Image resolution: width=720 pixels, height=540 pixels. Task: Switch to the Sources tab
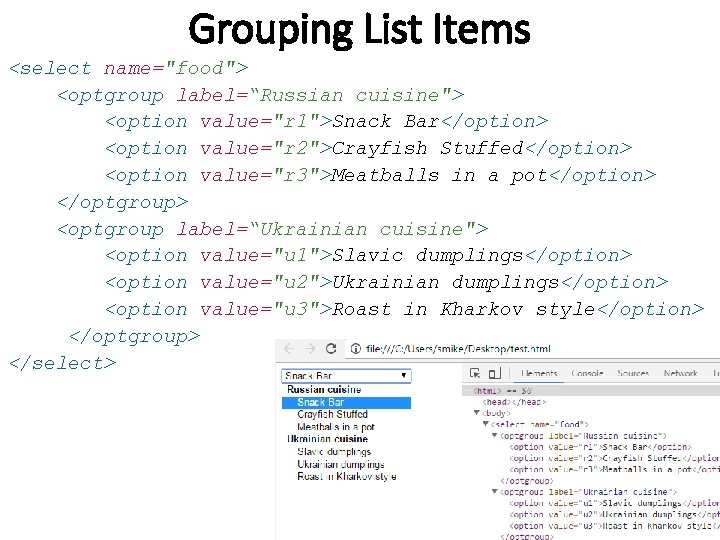click(x=633, y=373)
